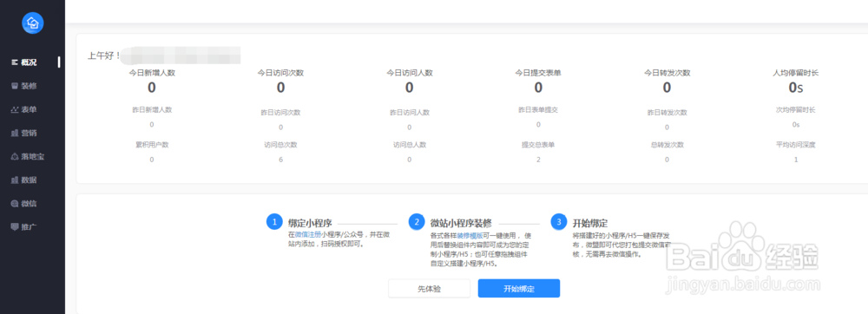Click the 昨日转发次数 label
Image resolution: width=868 pixels, height=314 pixels.
tap(667, 113)
